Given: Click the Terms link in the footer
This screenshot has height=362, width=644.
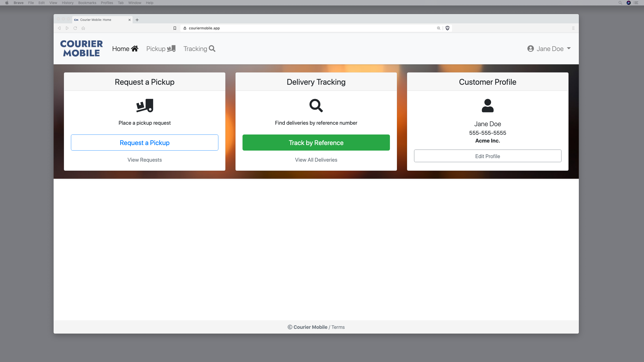Looking at the screenshot, I should tap(338, 327).
